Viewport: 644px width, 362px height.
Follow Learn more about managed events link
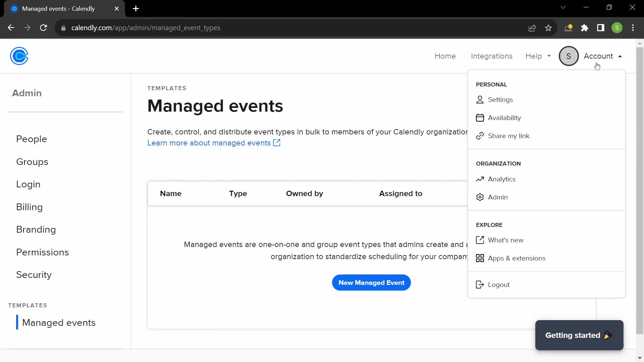coord(209,143)
